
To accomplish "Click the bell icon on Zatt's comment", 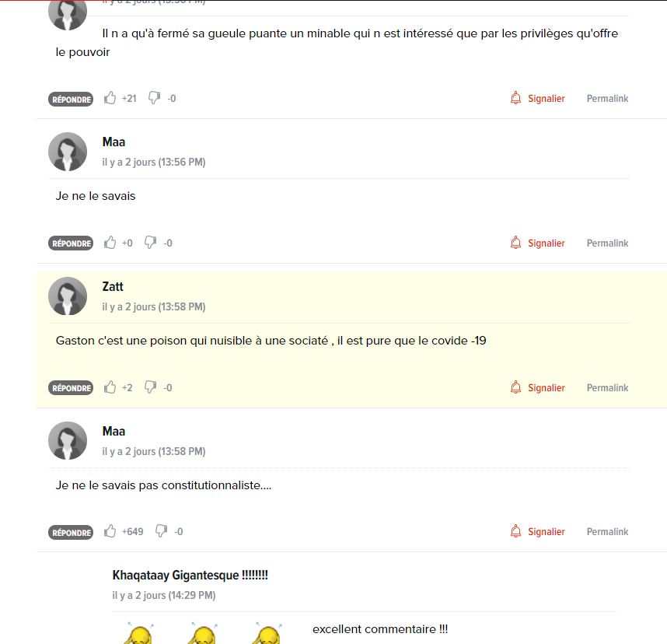I will click(515, 387).
